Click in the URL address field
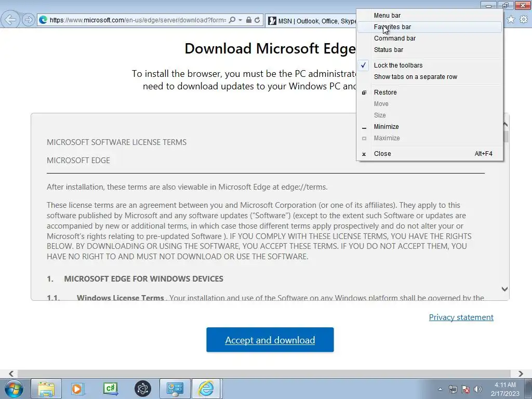Screen dimensions: 532x399 pyautogui.click(x=138, y=20)
